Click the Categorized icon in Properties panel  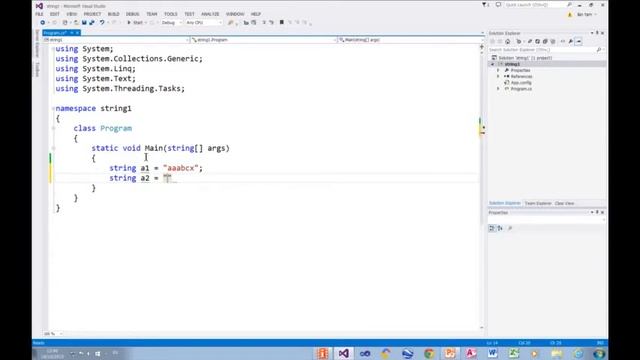tap(492, 229)
